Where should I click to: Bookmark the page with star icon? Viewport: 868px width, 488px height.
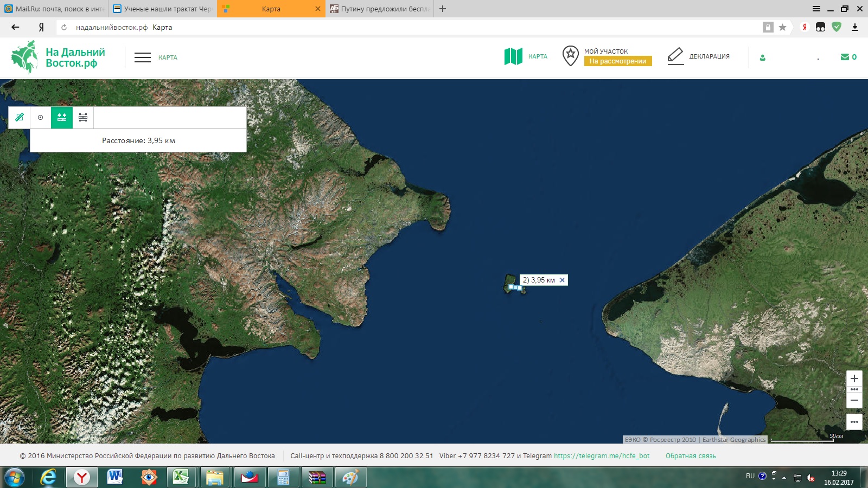(782, 27)
